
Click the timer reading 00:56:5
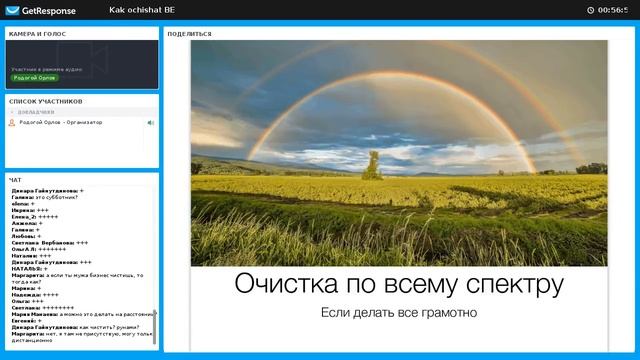[613, 10]
